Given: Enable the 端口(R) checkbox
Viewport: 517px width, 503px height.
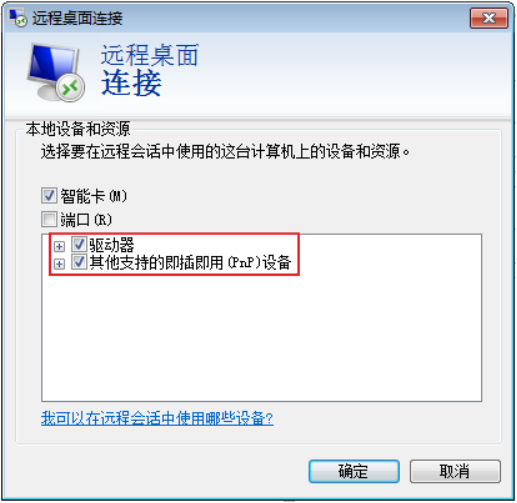Looking at the screenshot, I should click(x=49, y=219).
